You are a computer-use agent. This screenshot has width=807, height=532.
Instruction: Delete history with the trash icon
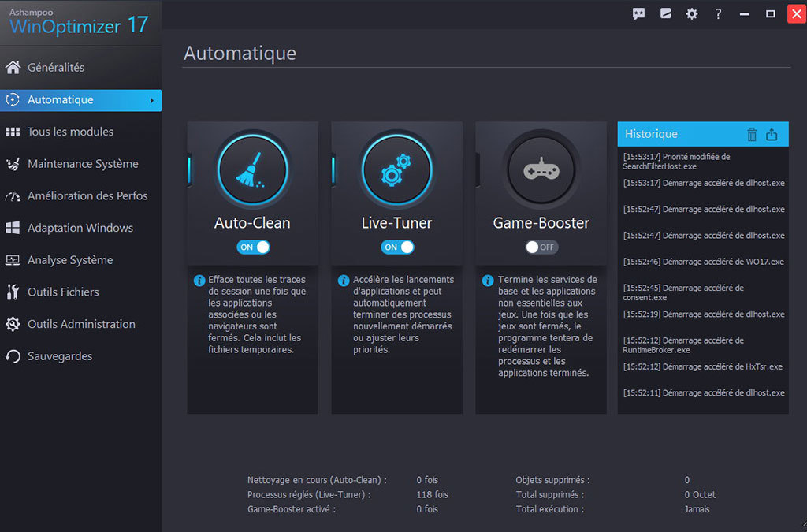pyautogui.click(x=752, y=135)
